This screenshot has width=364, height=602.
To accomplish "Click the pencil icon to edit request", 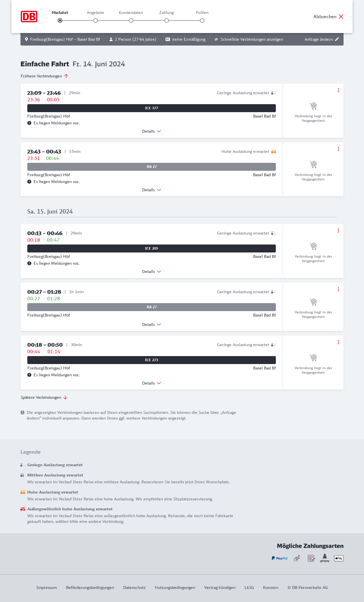I will click(337, 39).
